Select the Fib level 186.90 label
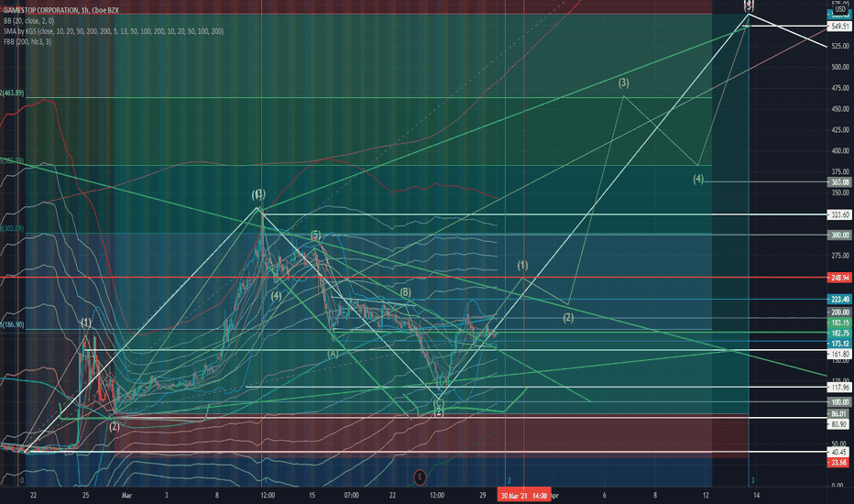This screenshot has height=504, width=854. (13, 324)
